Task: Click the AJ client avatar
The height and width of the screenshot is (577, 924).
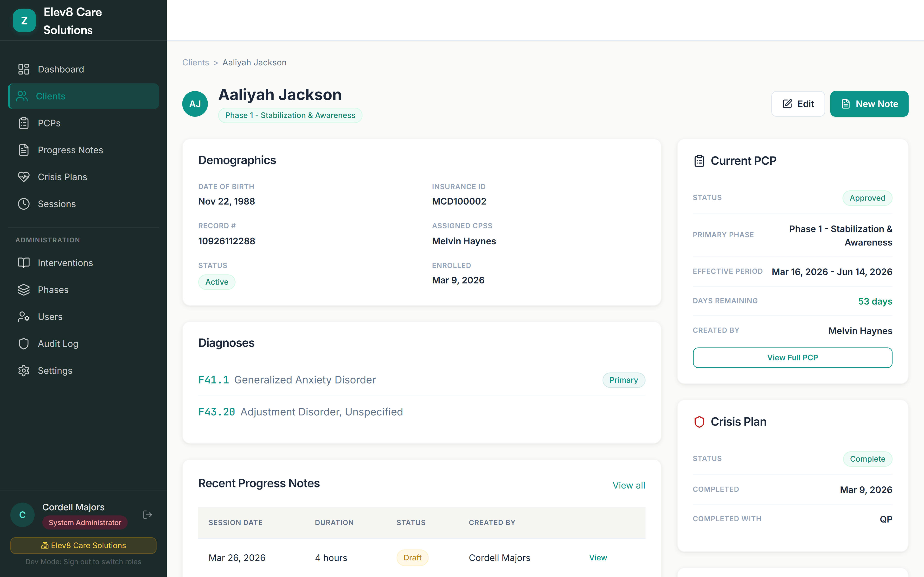Action: 195,103
